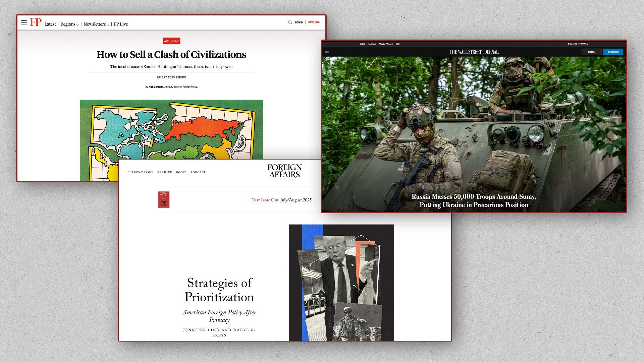The width and height of the screenshot is (644, 362).
Task: Open the Latest menu item
Action: (x=50, y=24)
